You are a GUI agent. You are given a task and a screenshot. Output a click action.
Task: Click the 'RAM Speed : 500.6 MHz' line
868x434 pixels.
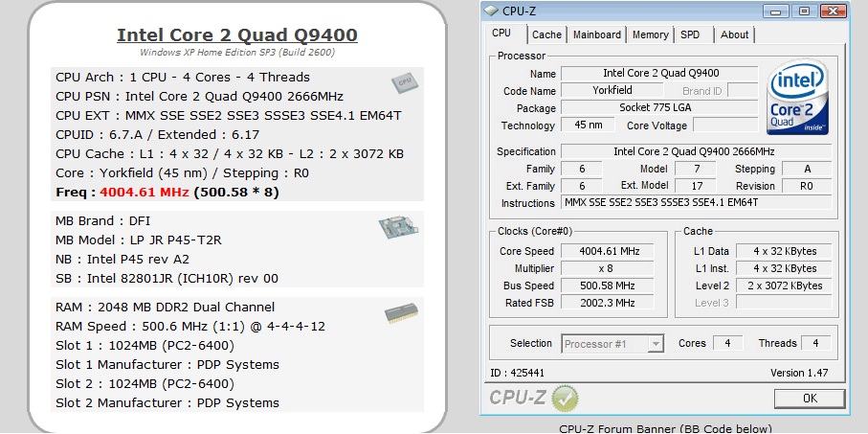[x=190, y=327]
